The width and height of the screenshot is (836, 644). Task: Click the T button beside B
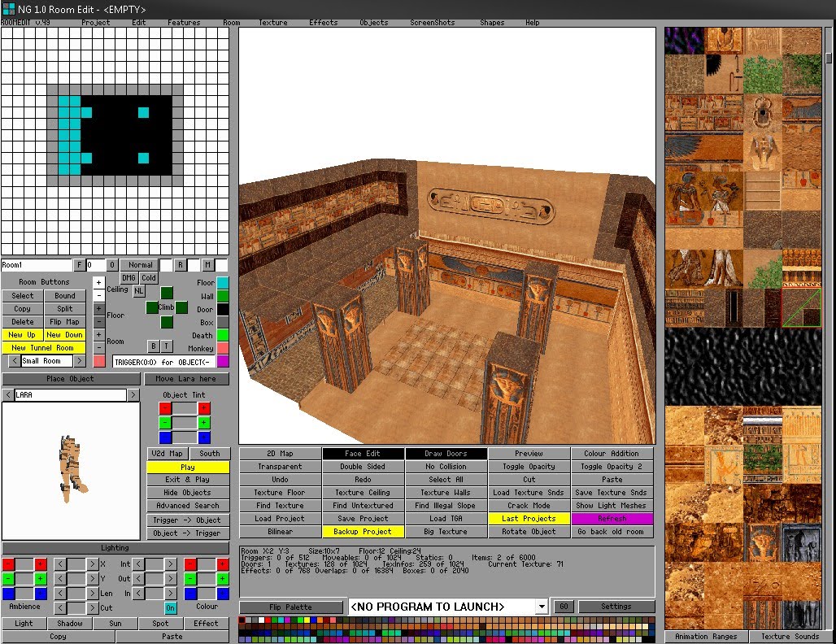pyautogui.click(x=167, y=346)
